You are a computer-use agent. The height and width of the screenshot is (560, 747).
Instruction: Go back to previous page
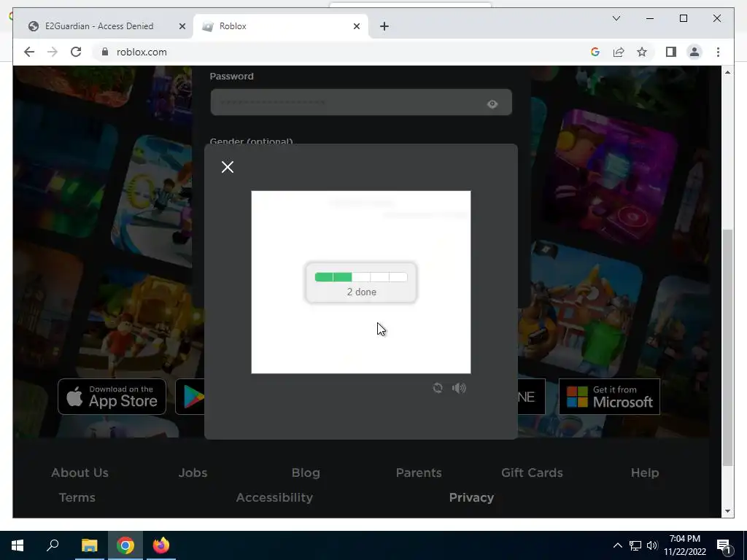[x=29, y=52]
